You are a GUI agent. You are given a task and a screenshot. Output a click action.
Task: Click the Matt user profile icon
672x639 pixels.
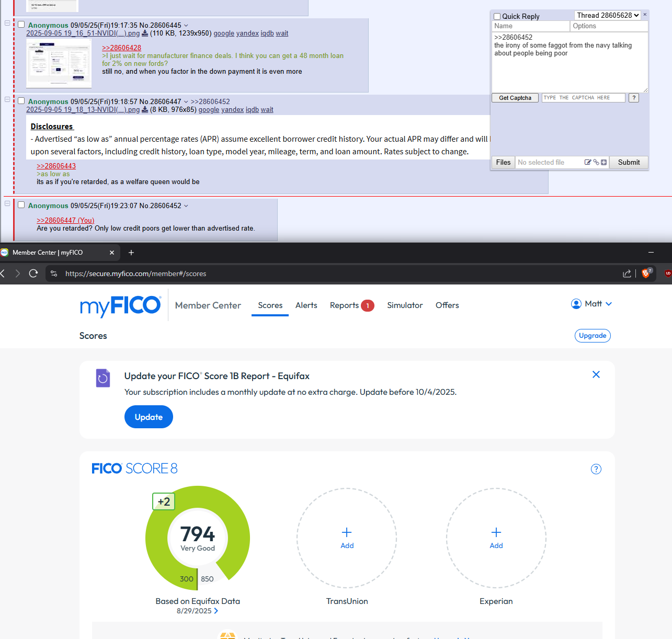tap(576, 304)
